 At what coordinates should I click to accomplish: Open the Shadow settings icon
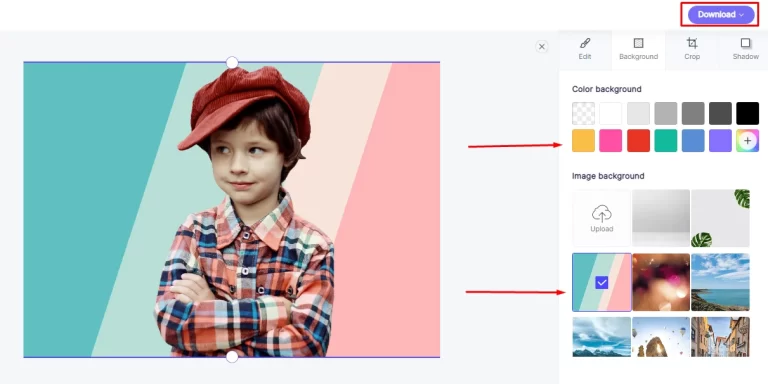(x=745, y=43)
